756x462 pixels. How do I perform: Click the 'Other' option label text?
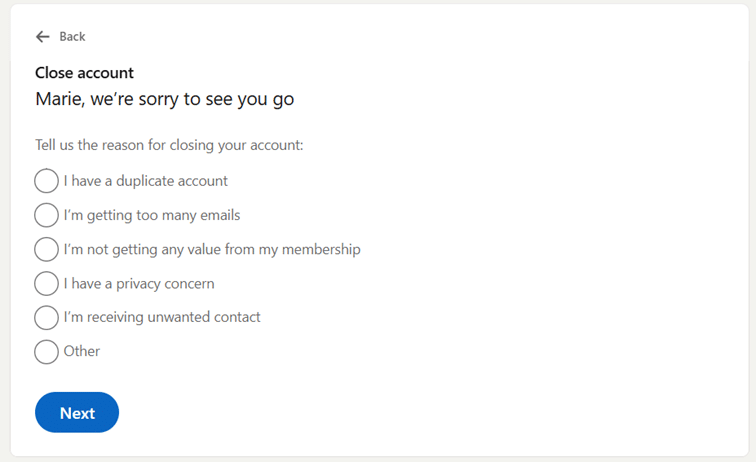[81, 351]
